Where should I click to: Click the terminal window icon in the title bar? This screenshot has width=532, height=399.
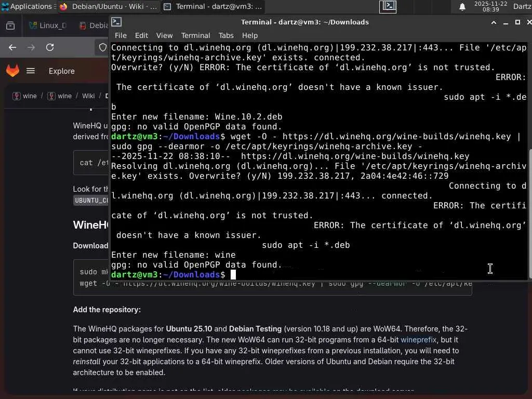[x=116, y=22]
